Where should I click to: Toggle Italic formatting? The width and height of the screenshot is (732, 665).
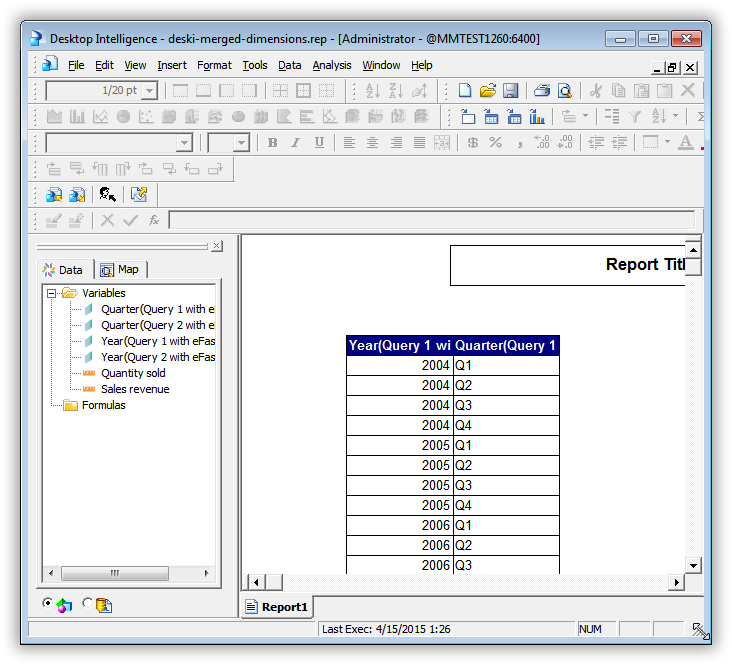click(x=296, y=142)
